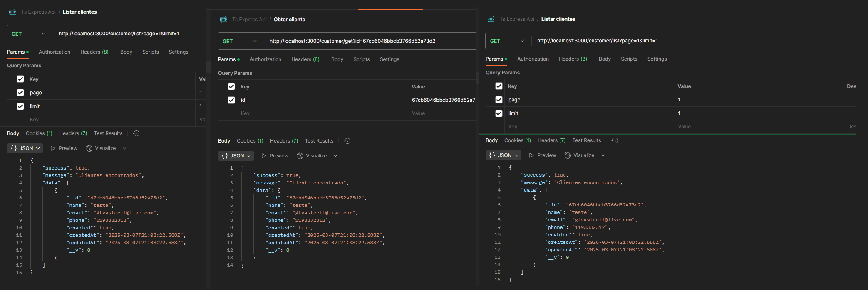Click Visualize icon in left panel

click(x=89, y=148)
